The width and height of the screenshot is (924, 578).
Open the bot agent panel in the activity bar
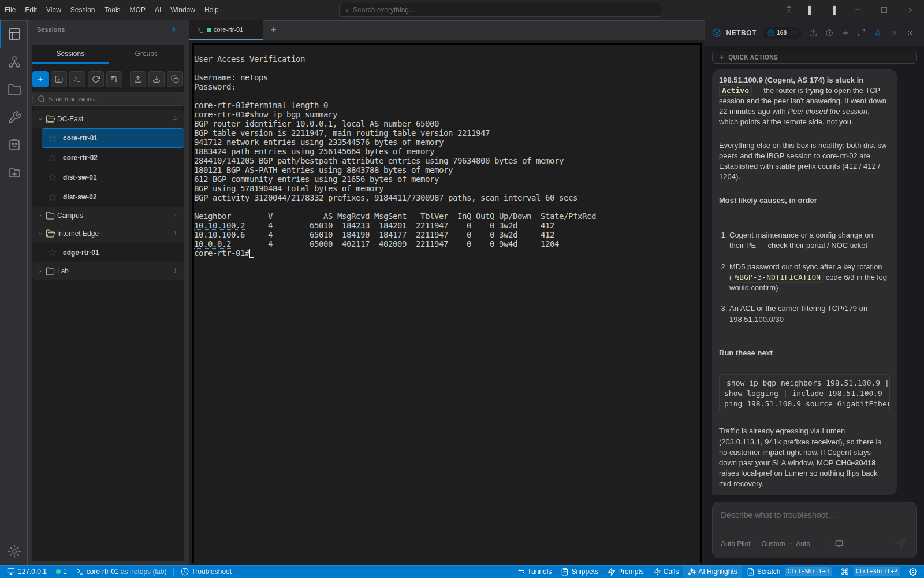pyautogui.click(x=14, y=144)
